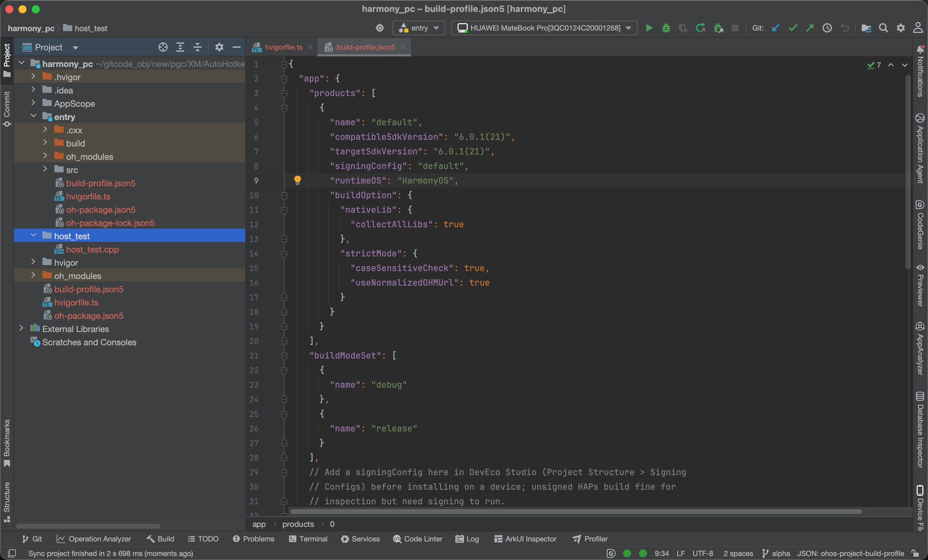Click the intention lightbulb on line 9
Screen dimensions: 928x560
298,180
